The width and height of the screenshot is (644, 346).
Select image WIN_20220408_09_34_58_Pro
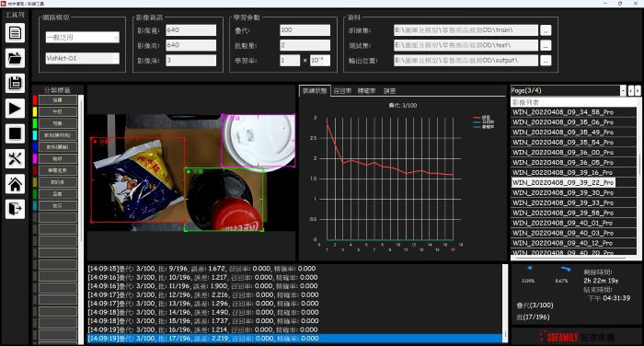[563, 112]
